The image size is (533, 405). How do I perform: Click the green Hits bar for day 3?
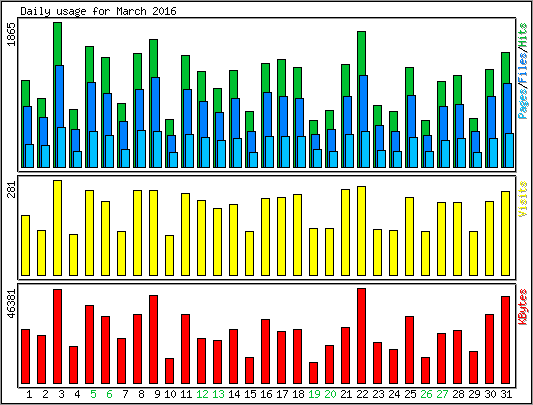point(57,44)
